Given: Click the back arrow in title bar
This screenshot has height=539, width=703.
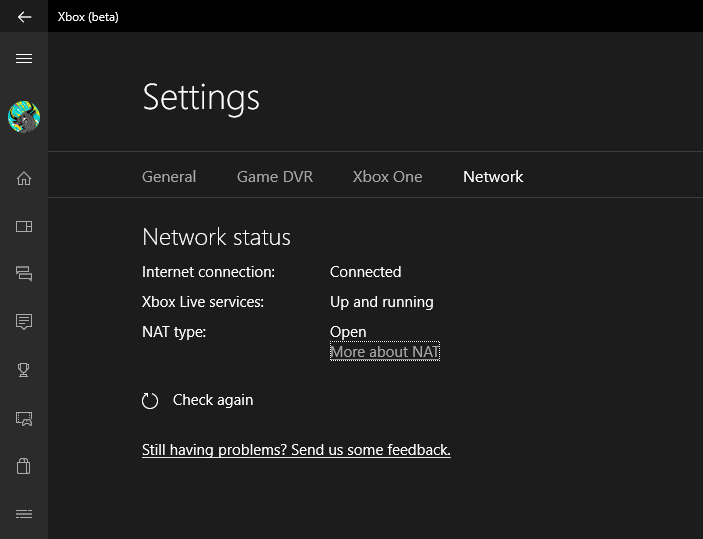Looking at the screenshot, I should click(24, 17).
